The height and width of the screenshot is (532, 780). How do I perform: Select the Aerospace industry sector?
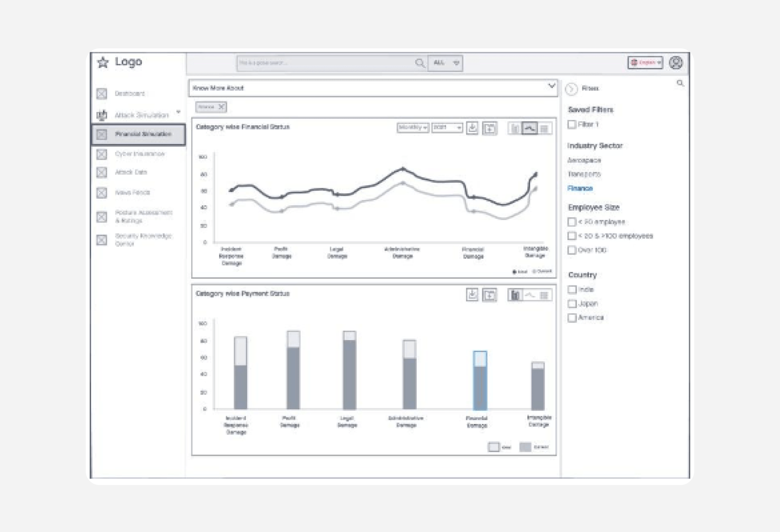(584, 160)
